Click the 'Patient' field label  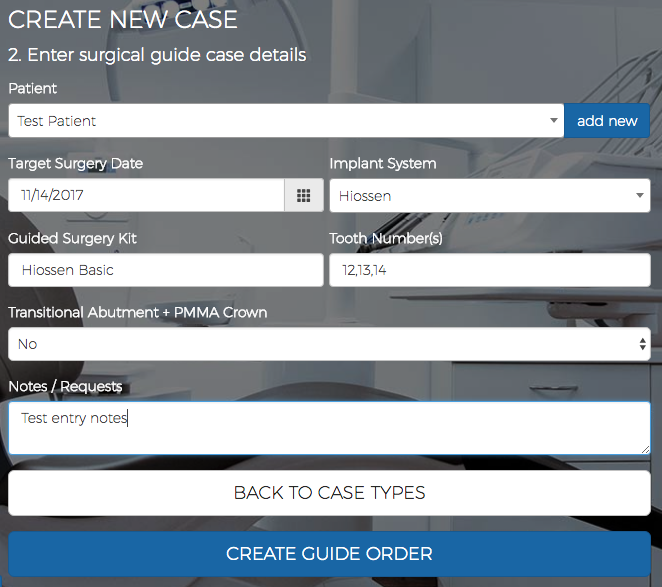tap(33, 89)
